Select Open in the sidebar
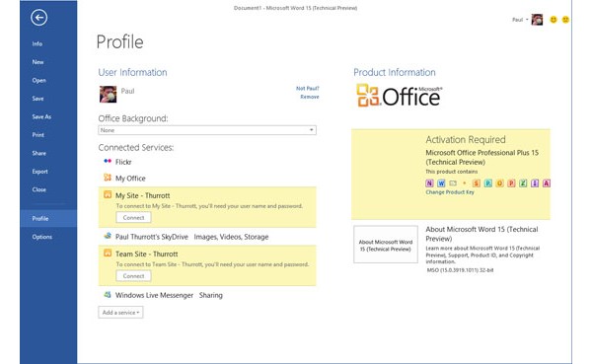Screen dimensions: 592x364 click(x=38, y=80)
